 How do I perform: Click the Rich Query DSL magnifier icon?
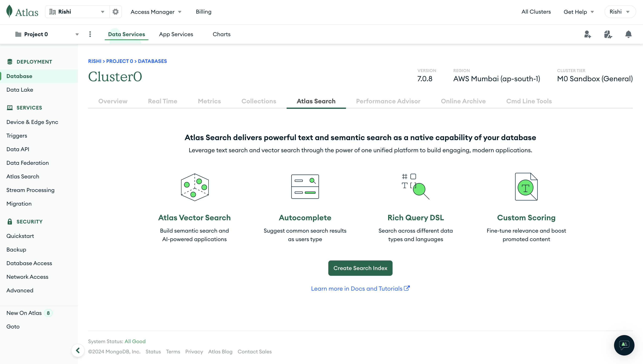point(415,186)
